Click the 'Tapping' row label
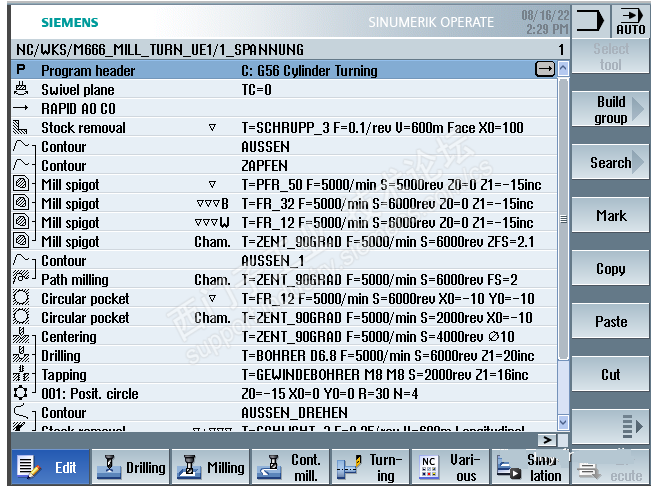The image size is (659, 491). pyautogui.click(x=64, y=375)
